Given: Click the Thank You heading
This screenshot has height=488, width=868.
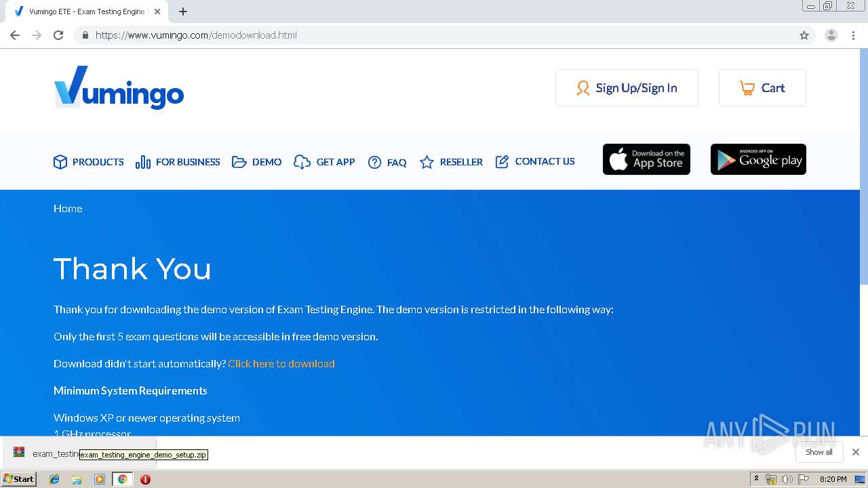Looking at the screenshot, I should coord(132,268).
